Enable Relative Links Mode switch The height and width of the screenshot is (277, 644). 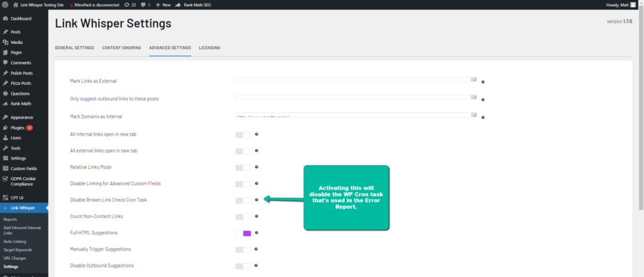click(243, 168)
